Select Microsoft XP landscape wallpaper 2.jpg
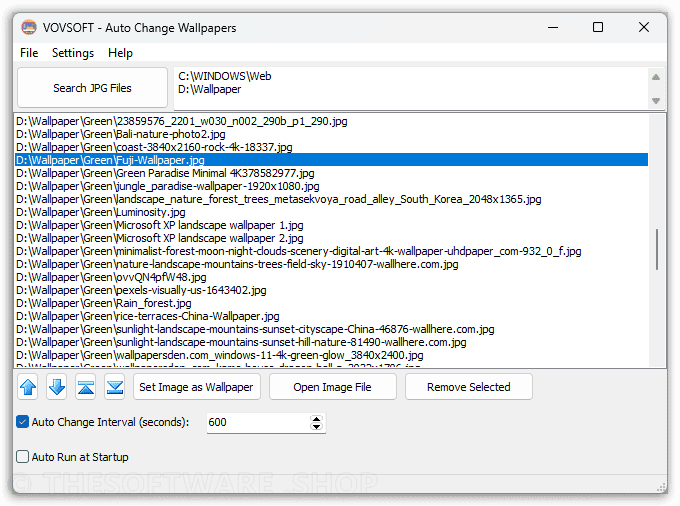The image size is (680, 506). coord(332,238)
